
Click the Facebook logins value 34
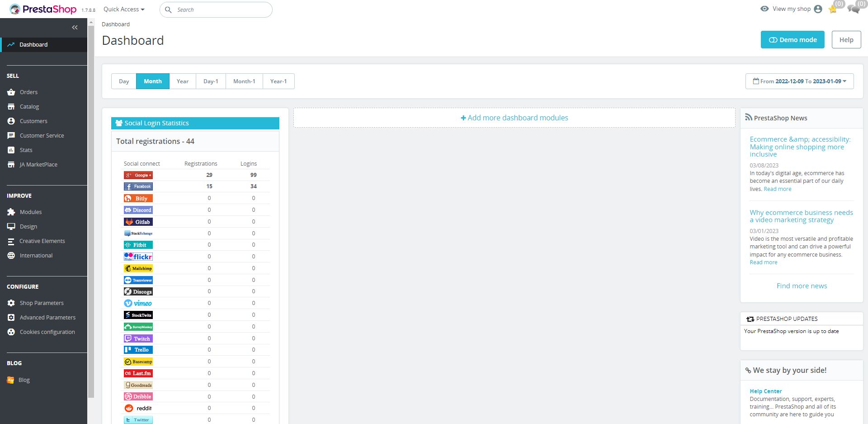coord(254,186)
